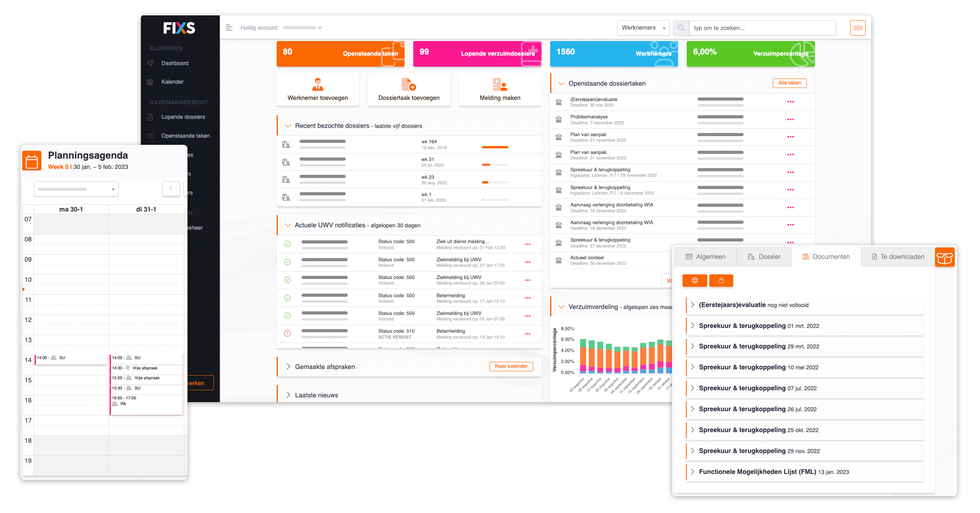Open Kalender icon in sidebar
980x513 pixels.
click(x=150, y=82)
